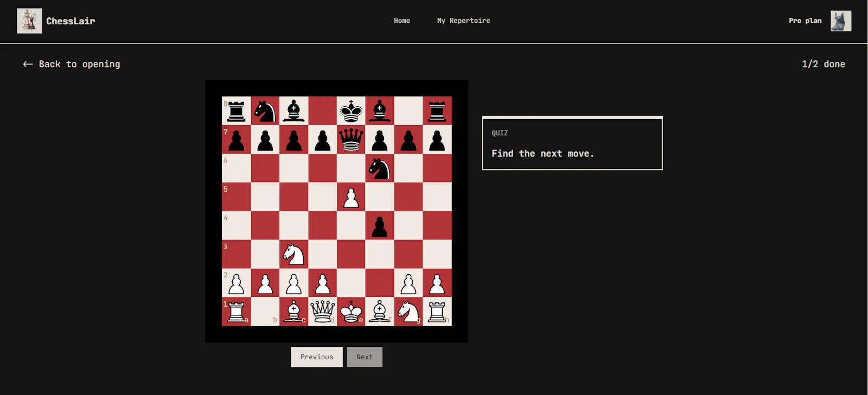Select the black pawn on c7

click(293, 140)
